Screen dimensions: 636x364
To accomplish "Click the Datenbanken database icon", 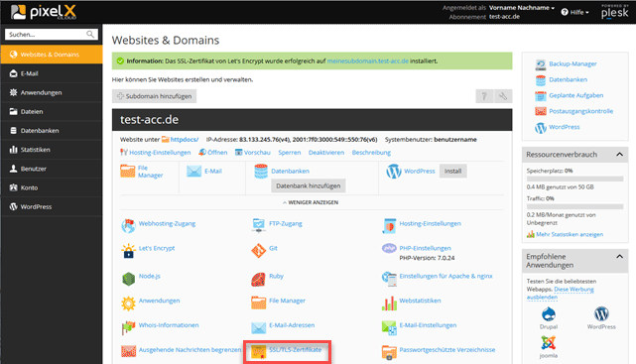I will [x=261, y=171].
